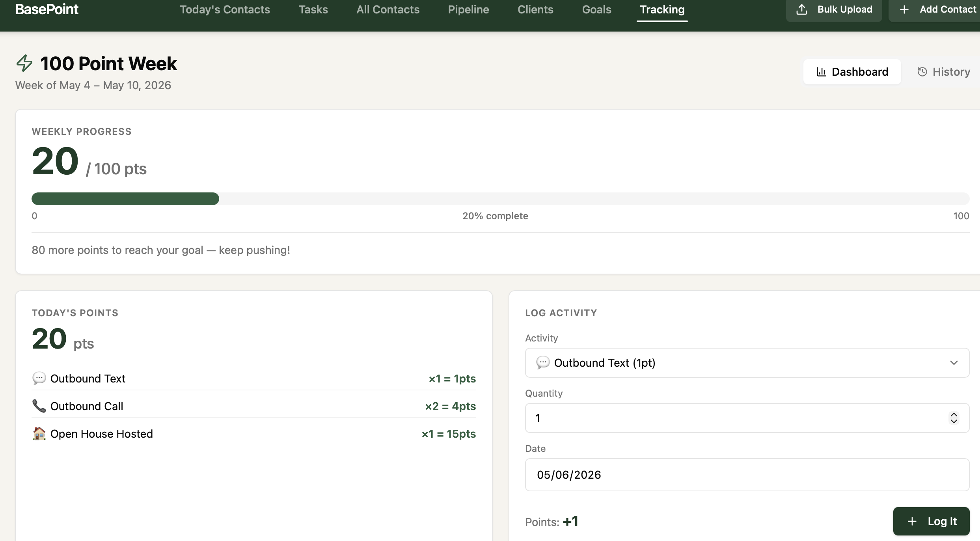The height and width of the screenshot is (541, 980).
Task: Open All Contacts page
Action: pyautogui.click(x=388, y=9)
